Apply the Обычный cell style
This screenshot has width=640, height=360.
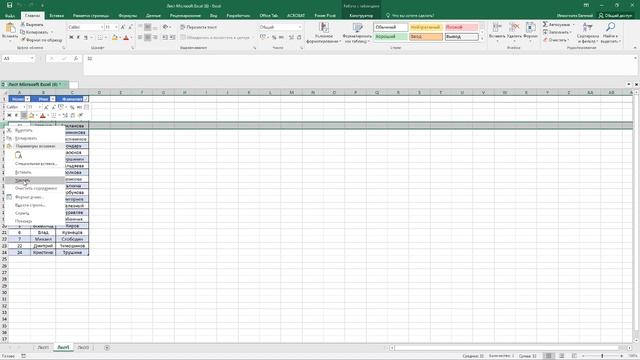point(391,27)
